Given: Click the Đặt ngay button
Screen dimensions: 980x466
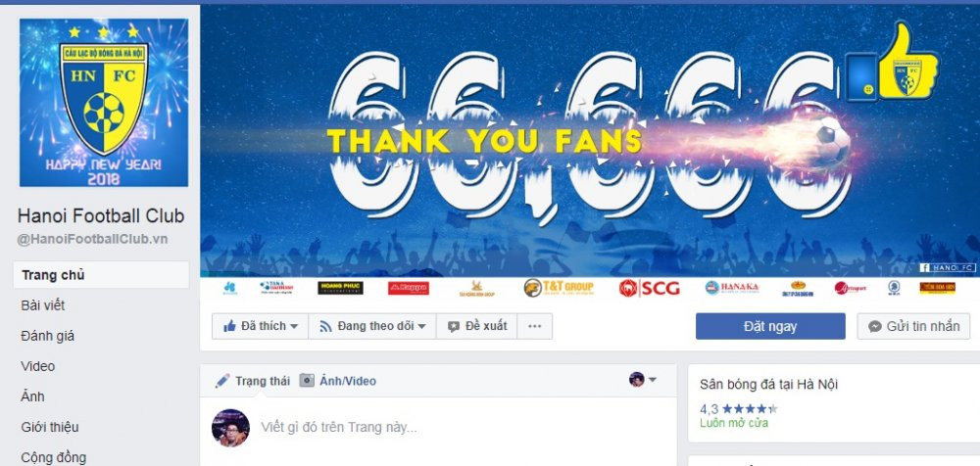Looking at the screenshot, I should [770, 326].
